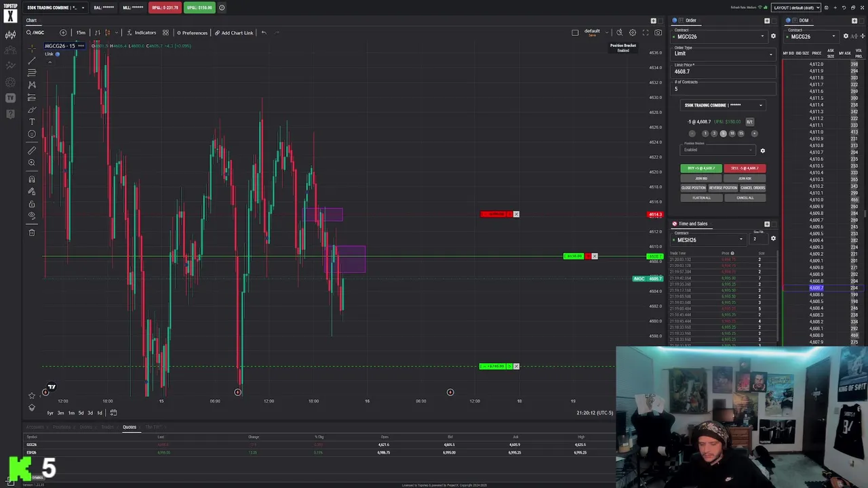Screen dimensions: 868x488
Task: Search symbol field showing /MGC
Action: 39,33
